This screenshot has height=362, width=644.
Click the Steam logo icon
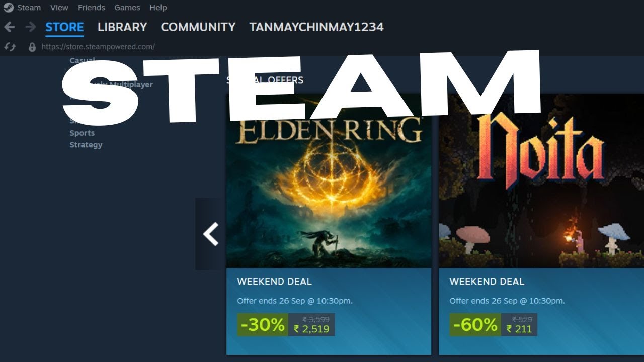point(8,8)
